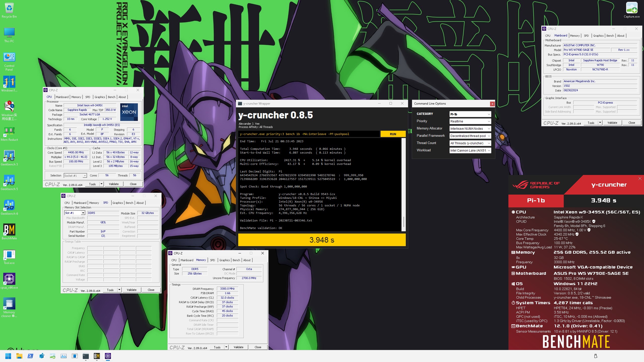The width and height of the screenshot is (644, 362).
Task: Click the Core Speed 4400.00 MHz value
Action: click(x=76, y=152)
